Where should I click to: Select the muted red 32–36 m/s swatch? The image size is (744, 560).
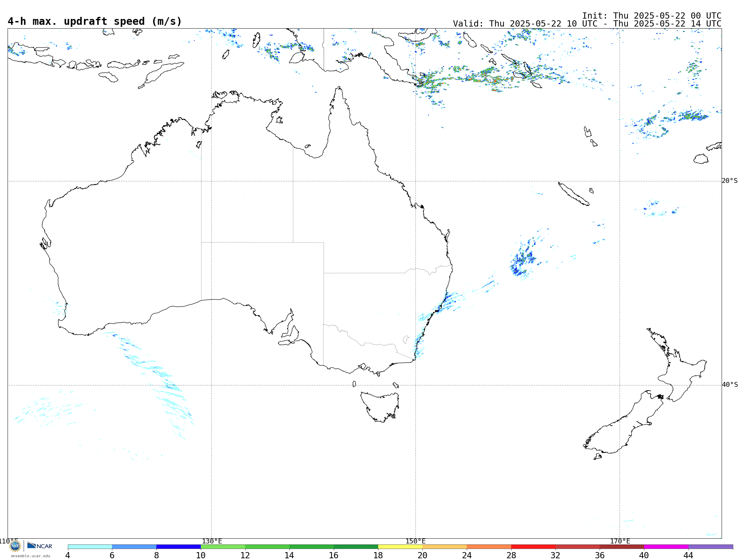click(x=578, y=547)
